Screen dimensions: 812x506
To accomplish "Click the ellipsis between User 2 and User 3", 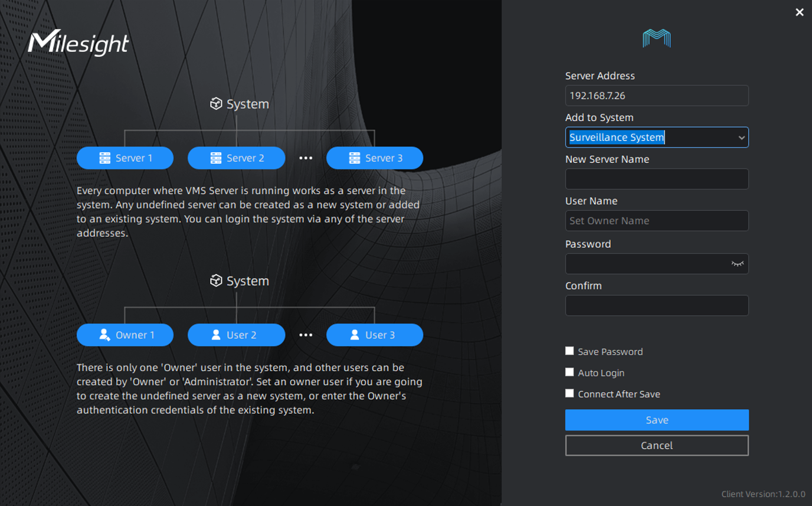I will click(x=306, y=335).
